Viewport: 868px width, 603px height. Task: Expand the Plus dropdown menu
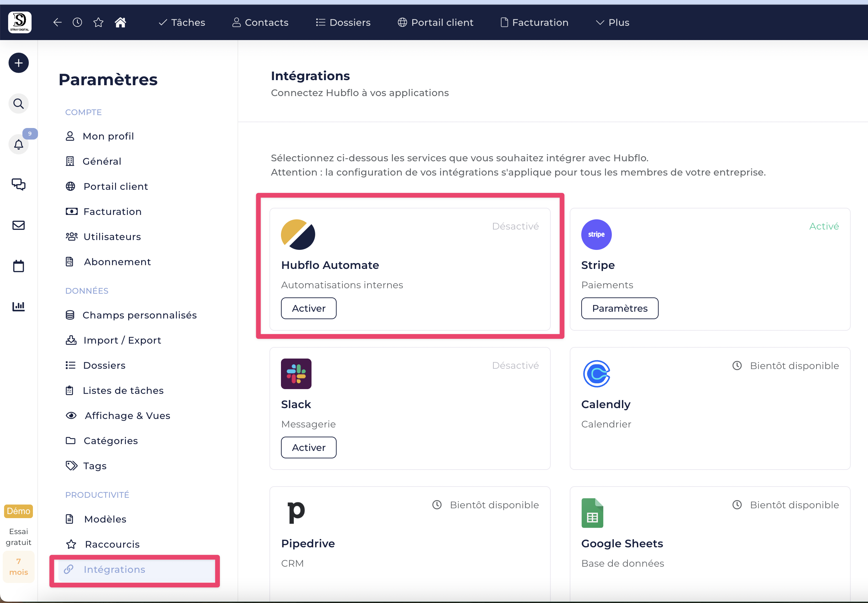point(612,22)
